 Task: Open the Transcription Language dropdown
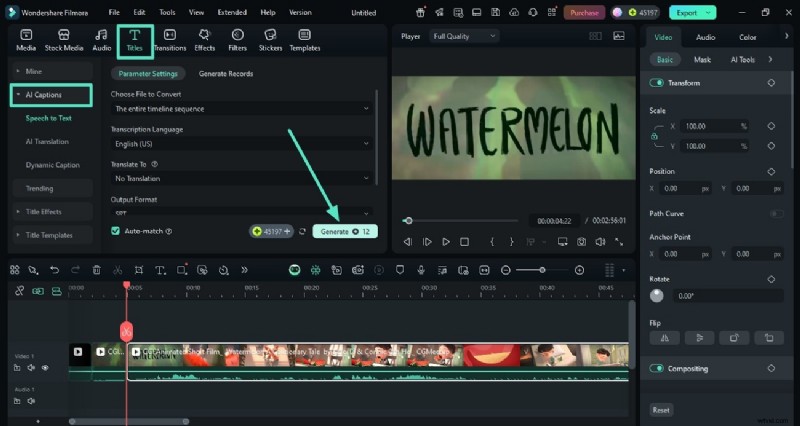click(240, 144)
